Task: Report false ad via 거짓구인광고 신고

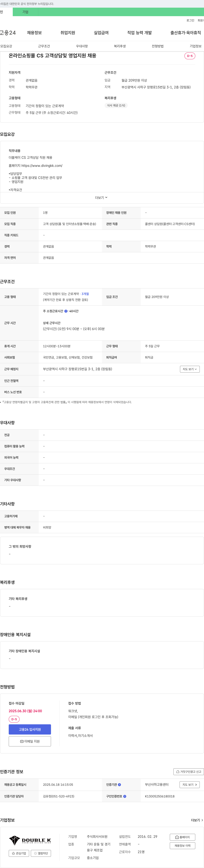Action: pyautogui.click(x=189, y=772)
